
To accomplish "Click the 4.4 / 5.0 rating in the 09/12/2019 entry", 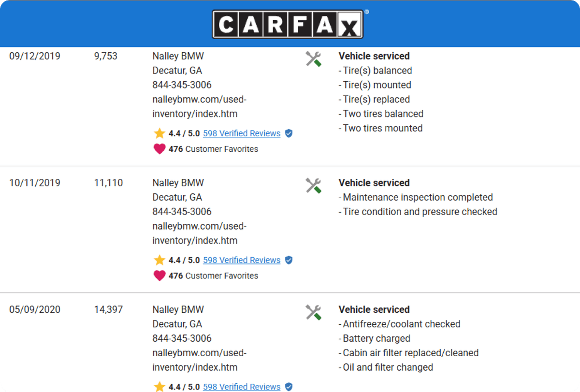I will (184, 133).
